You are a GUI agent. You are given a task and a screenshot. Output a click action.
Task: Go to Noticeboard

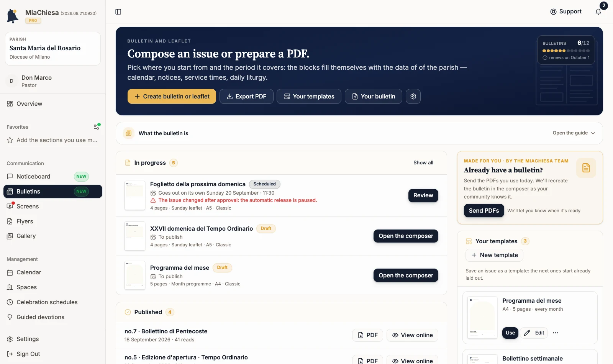pyautogui.click(x=52, y=177)
